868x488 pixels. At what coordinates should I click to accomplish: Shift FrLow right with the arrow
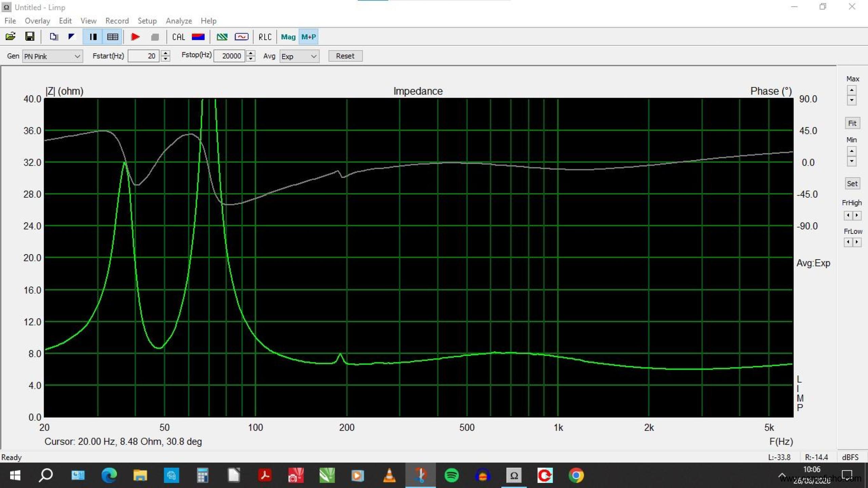(x=857, y=242)
